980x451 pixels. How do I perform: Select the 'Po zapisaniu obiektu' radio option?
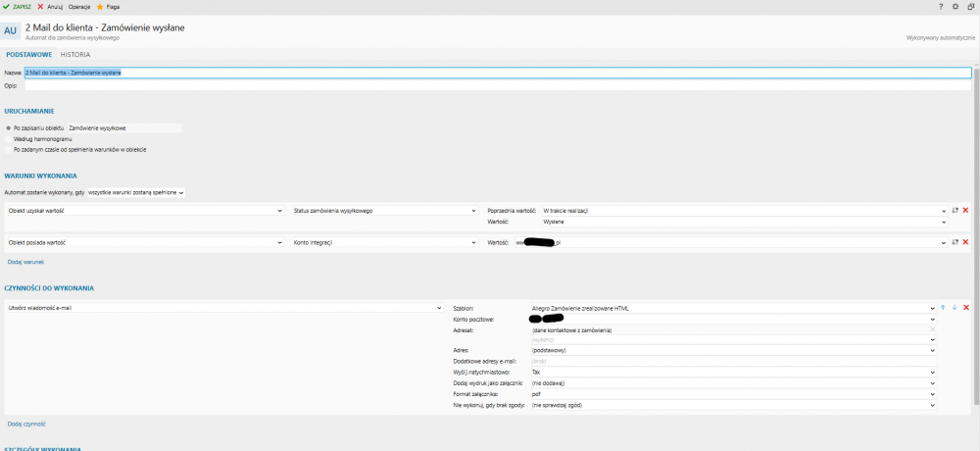coord(9,127)
